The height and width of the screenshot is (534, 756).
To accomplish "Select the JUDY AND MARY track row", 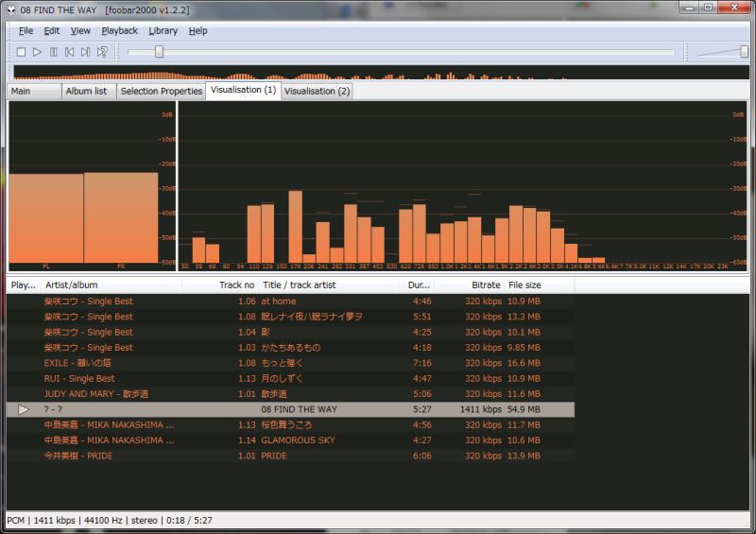I will point(290,394).
